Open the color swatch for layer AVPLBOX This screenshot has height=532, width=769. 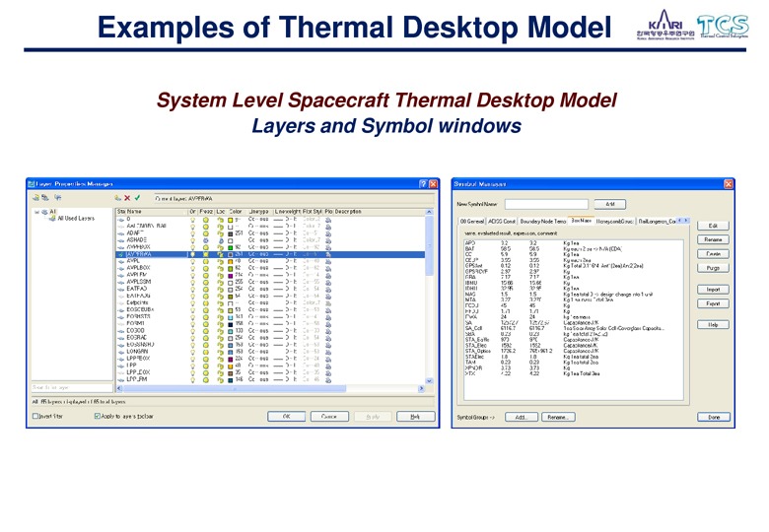click(x=231, y=268)
